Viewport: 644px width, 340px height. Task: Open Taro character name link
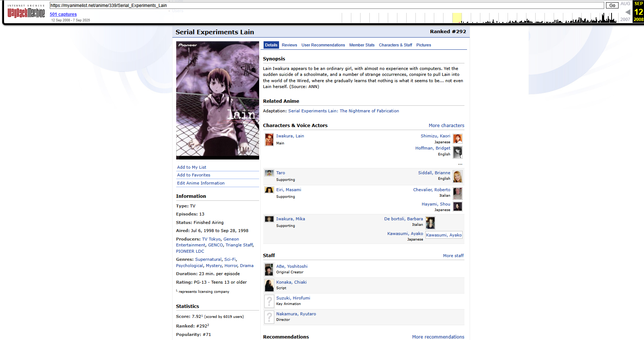[281, 173]
